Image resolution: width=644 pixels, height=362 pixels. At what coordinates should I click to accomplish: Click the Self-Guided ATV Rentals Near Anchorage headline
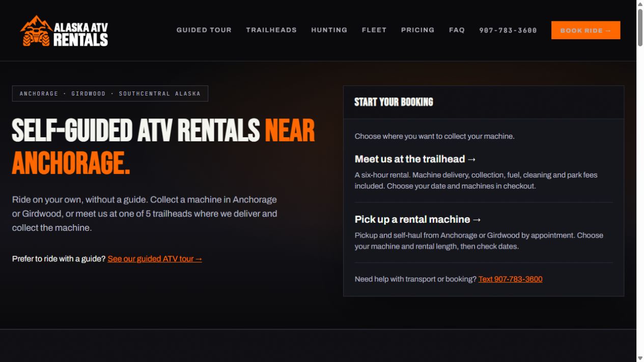(163, 146)
